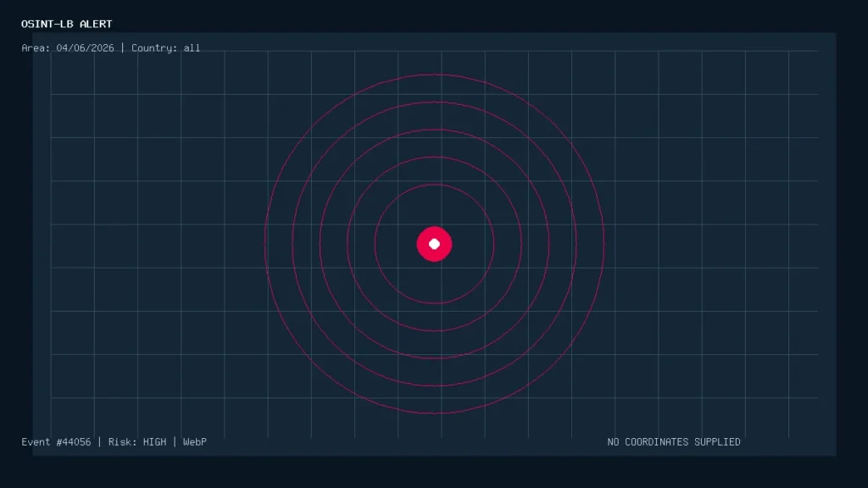Click the Risk: HIGH status
The width and height of the screenshot is (868, 488).
coord(137,442)
